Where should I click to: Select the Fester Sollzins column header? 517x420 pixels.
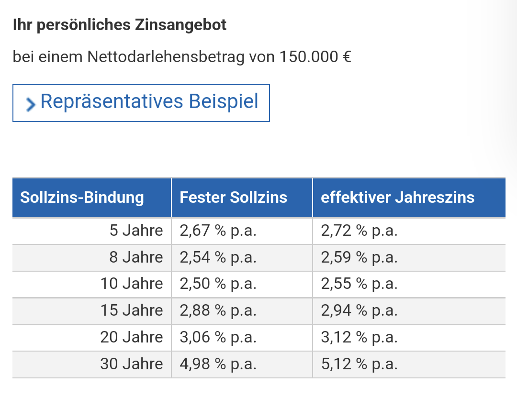(233, 198)
